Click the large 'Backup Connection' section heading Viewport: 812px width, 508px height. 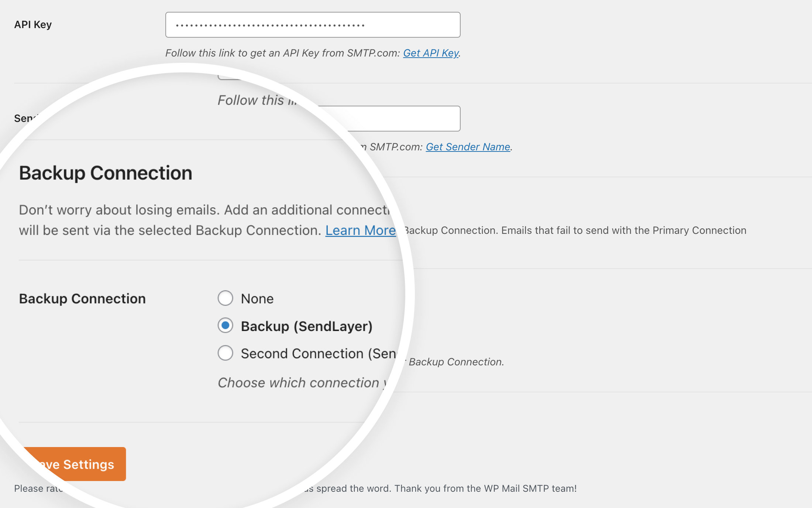(x=106, y=173)
